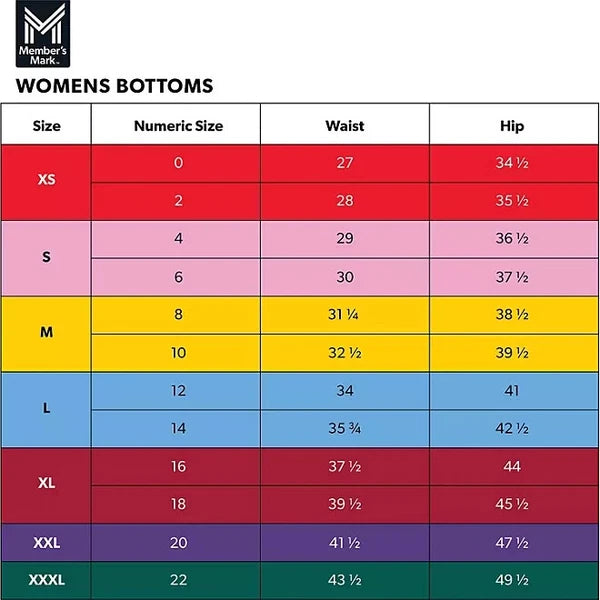Select the 31 ¼ waist value
The width and height of the screenshot is (600, 600).
pyautogui.click(x=344, y=314)
